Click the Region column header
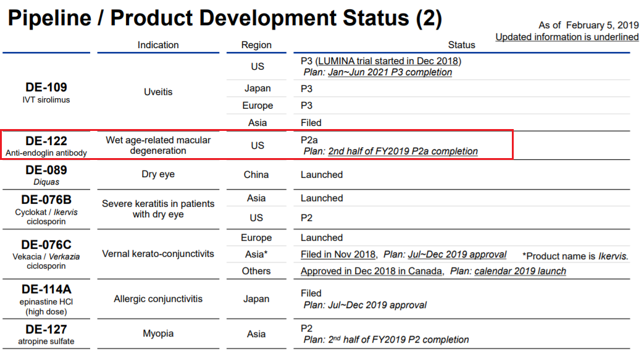This screenshot has width=644, height=352. 256,45
